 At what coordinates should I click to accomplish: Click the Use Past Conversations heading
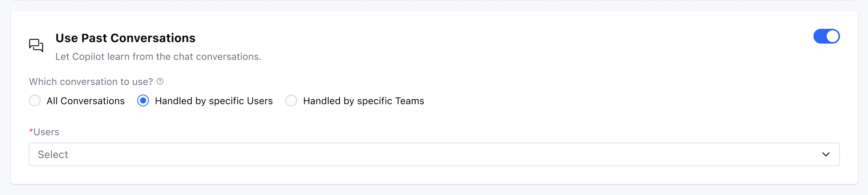tap(125, 38)
